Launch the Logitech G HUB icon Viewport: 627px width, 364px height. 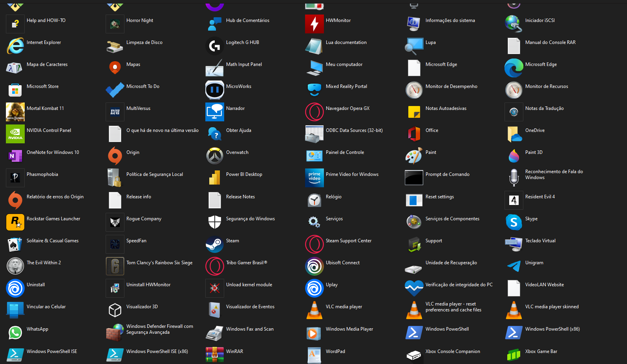215,46
